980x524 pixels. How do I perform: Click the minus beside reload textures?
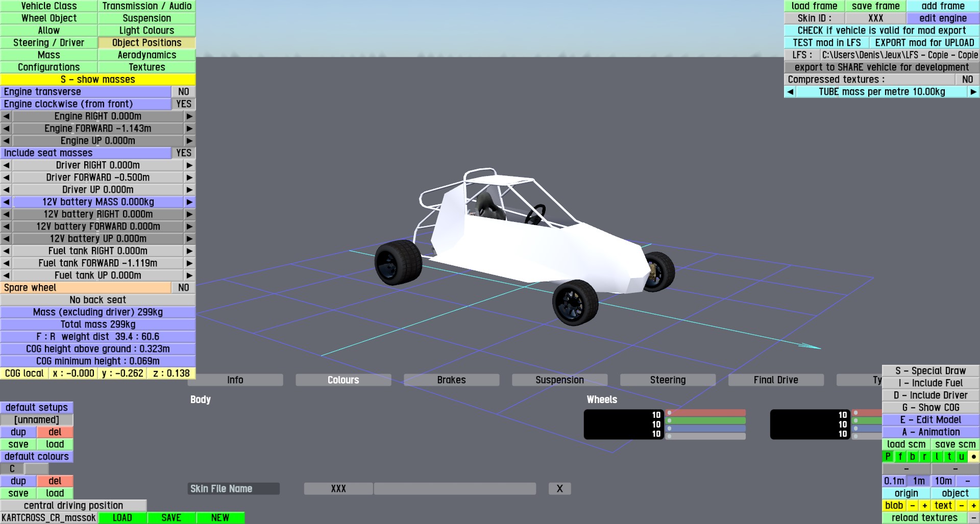pyautogui.click(x=973, y=518)
